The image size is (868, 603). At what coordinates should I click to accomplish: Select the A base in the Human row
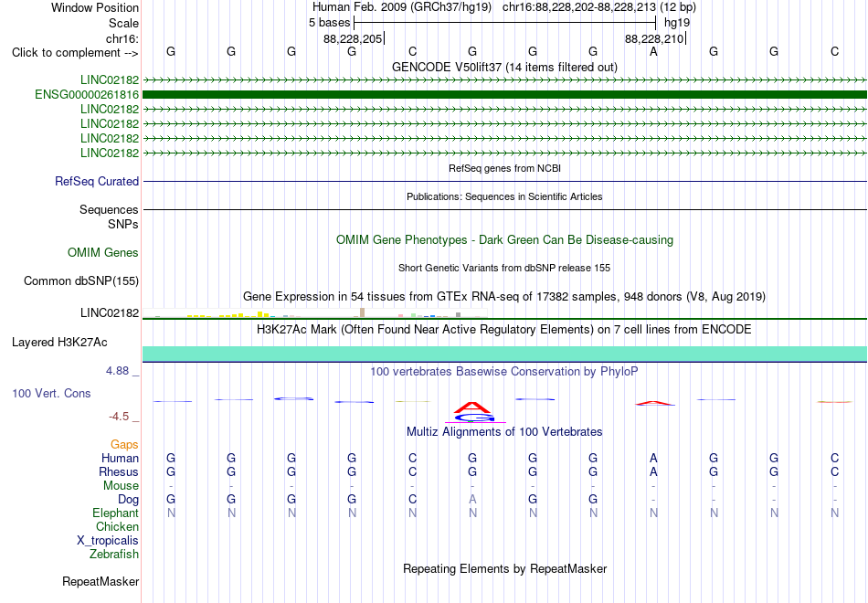654,459
